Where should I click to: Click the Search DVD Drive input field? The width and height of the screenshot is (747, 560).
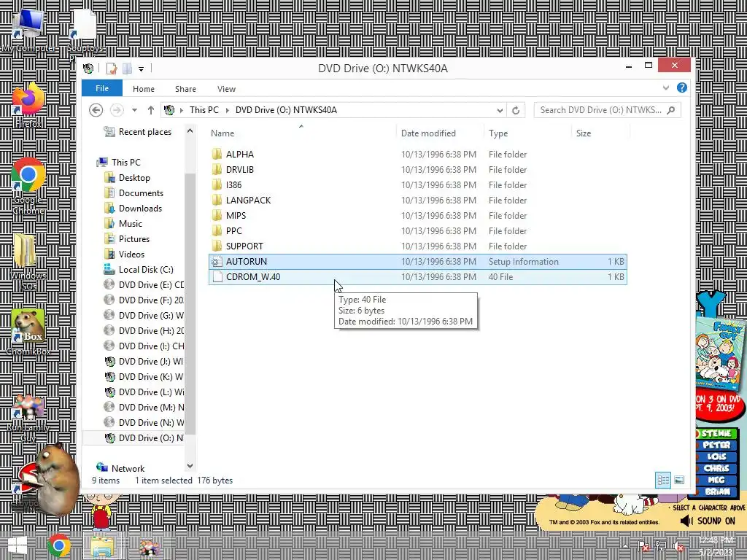point(607,110)
